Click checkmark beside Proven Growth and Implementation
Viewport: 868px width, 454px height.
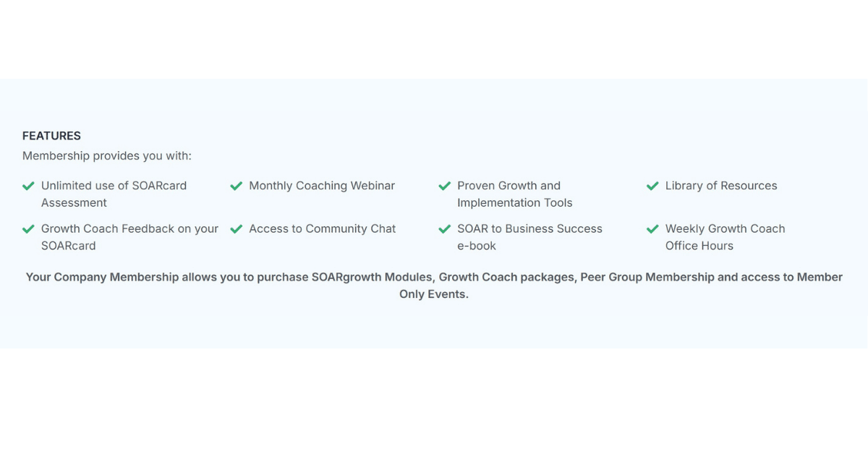coord(445,186)
